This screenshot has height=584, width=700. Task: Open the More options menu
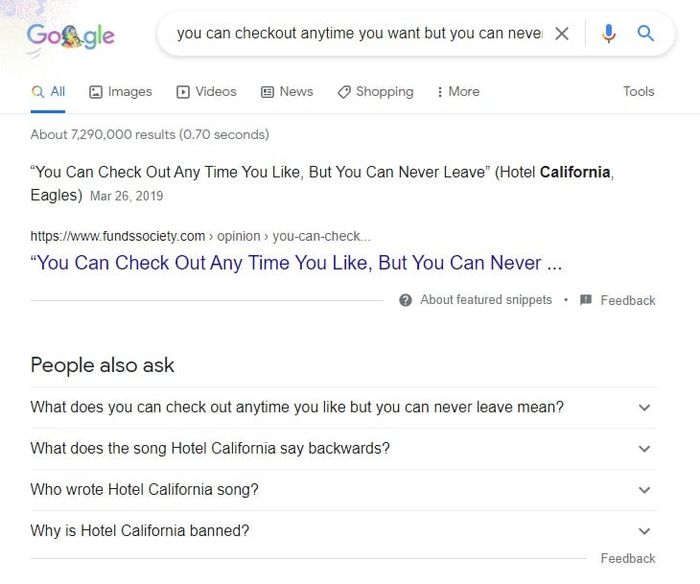pyautogui.click(x=458, y=92)
